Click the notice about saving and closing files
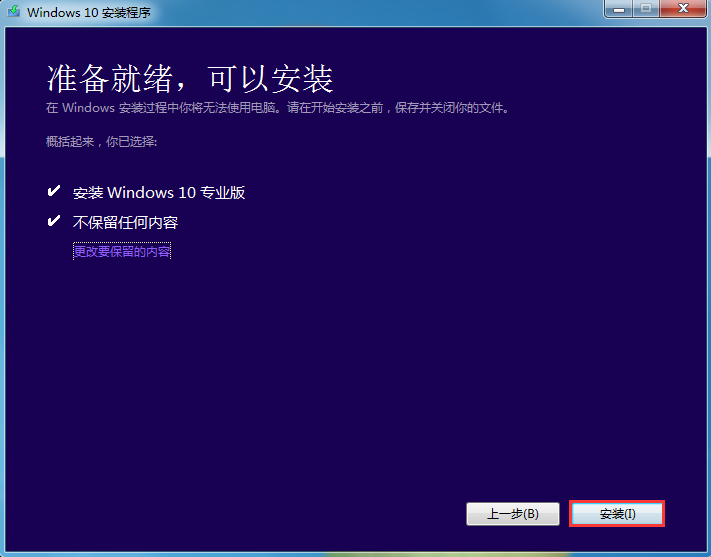 [278, 108]
